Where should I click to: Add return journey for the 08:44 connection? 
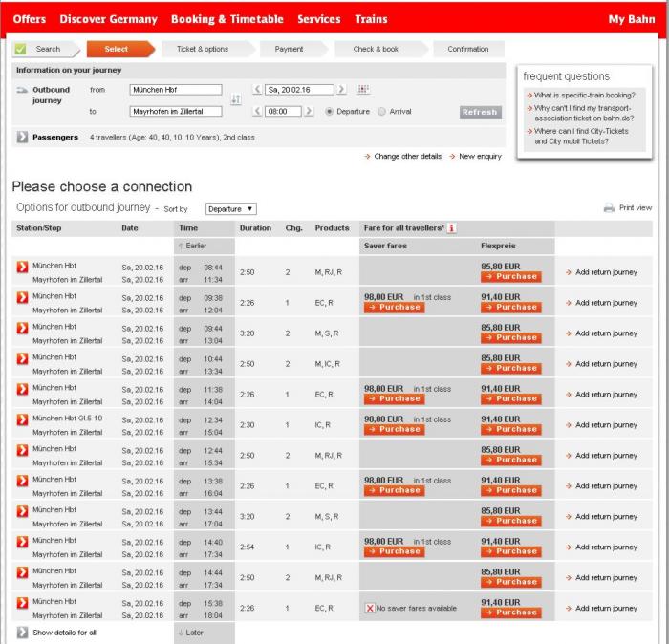[606, 272]
